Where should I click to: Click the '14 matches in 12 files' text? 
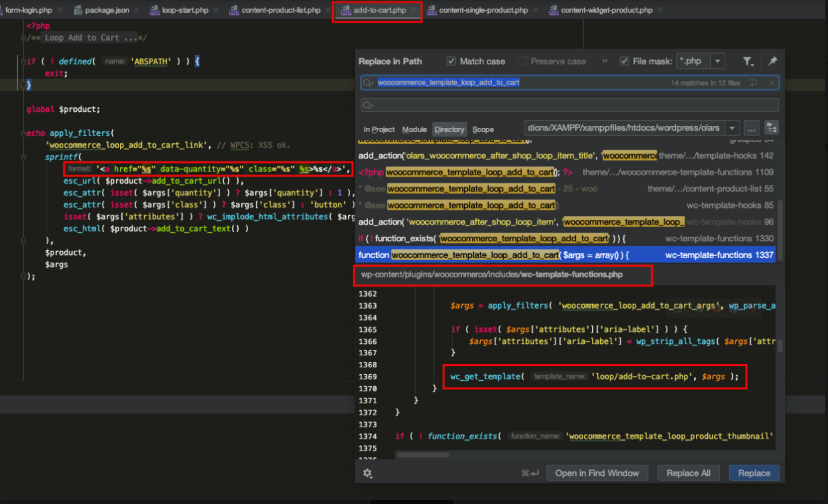[x=705, y=83]
